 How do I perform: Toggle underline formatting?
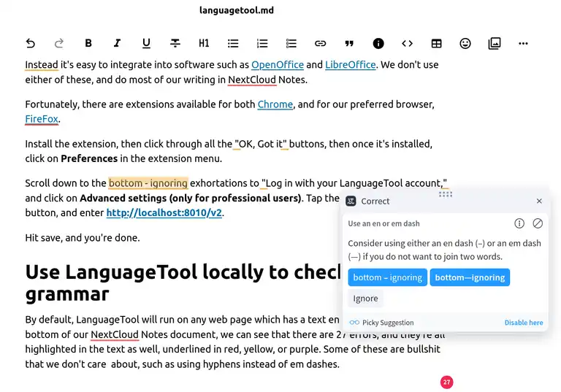click(x=146, y=43)
